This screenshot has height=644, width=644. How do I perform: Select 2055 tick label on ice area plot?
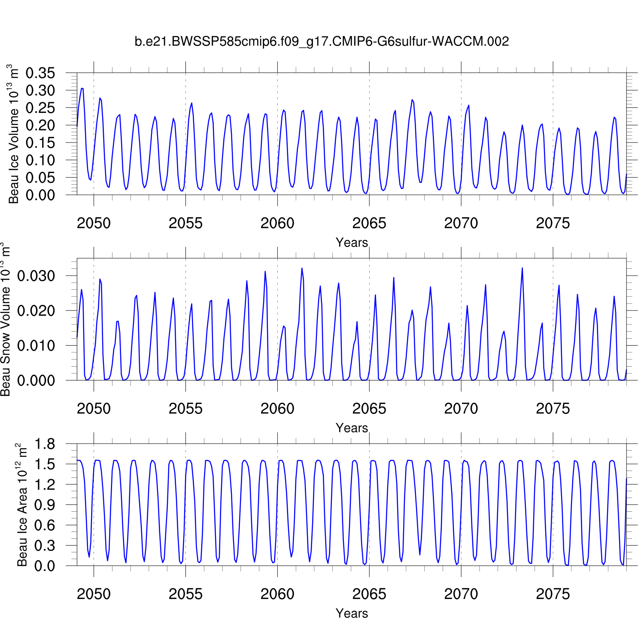pyautogui.click(x=185, y=594)
